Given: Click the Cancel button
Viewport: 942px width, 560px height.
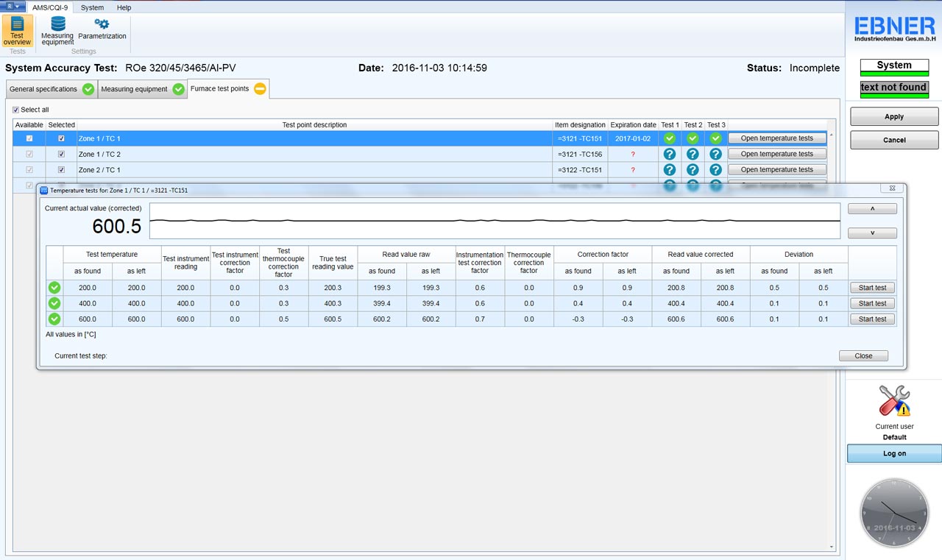Looking at the screenshot, I should click(894, 140).
